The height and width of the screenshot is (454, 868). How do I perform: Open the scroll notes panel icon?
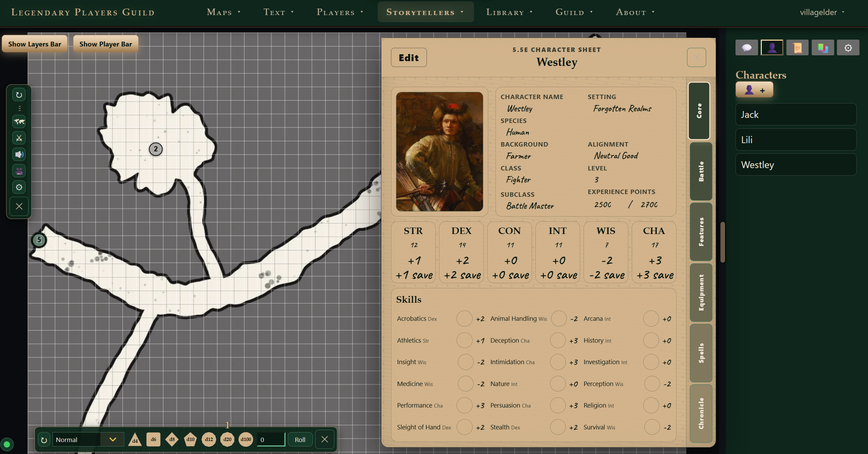coord(797,48)
